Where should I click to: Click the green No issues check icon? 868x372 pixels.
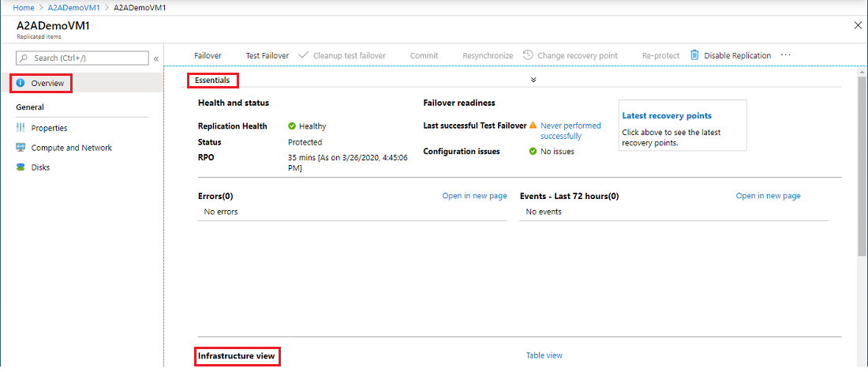pyautogui.click(x=533, y=152)
